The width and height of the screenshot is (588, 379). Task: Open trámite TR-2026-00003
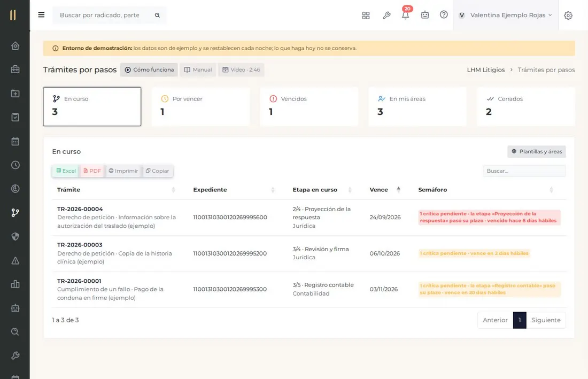[80, 245]
